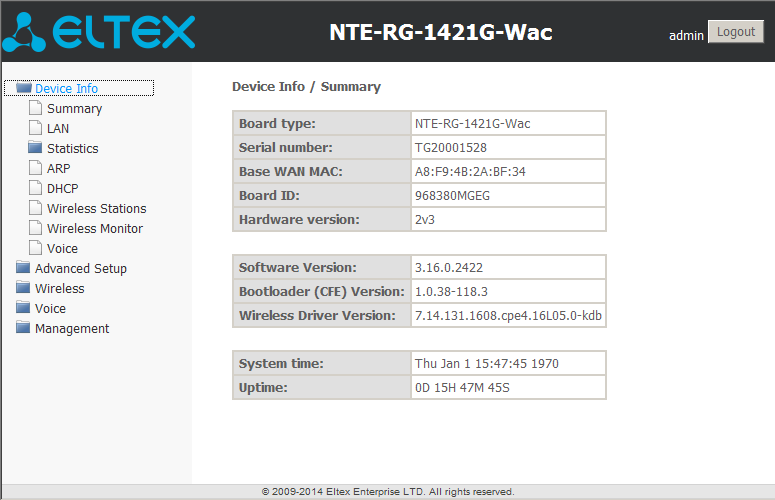Click the Management folder icon
The width and height of the screenshot is (775, 500).
pyautogui.click(x=23, y=328)
